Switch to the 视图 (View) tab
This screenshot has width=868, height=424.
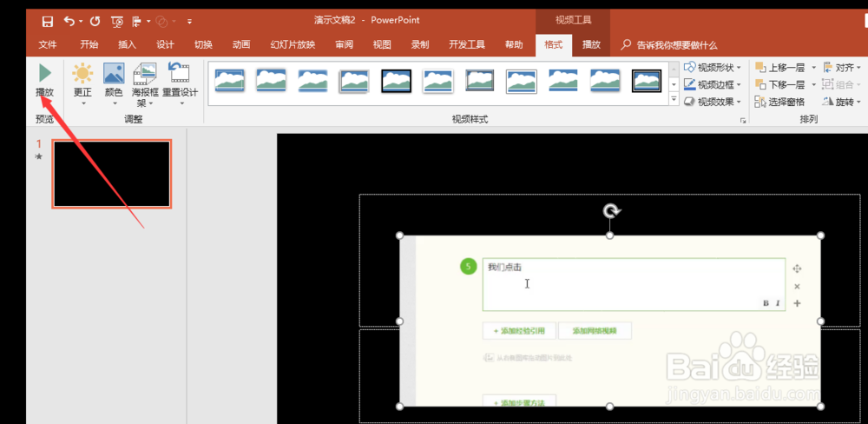click(382, 45)
